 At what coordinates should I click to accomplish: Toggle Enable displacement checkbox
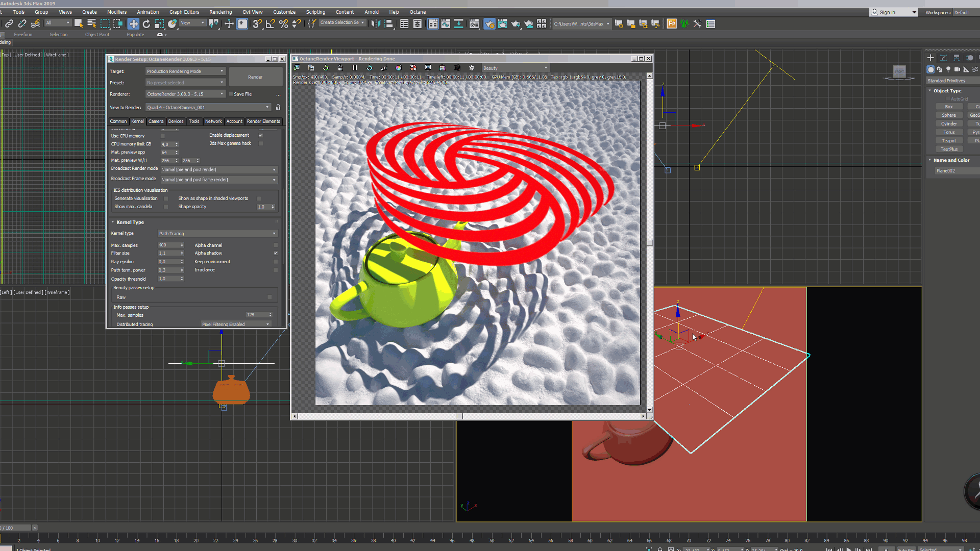pos(261,135)
